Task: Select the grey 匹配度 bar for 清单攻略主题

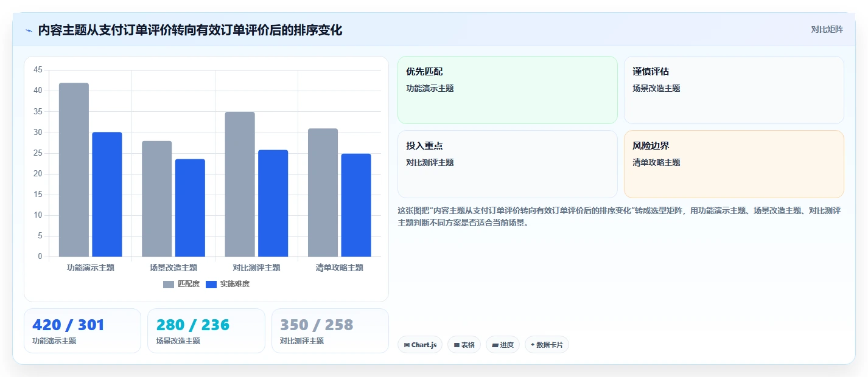Action: point(323,193)
